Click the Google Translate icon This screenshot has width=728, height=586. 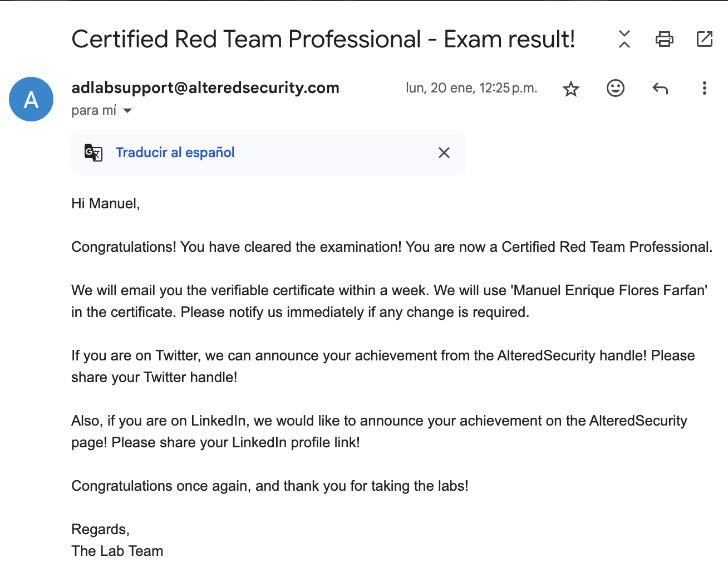point(93,152)
